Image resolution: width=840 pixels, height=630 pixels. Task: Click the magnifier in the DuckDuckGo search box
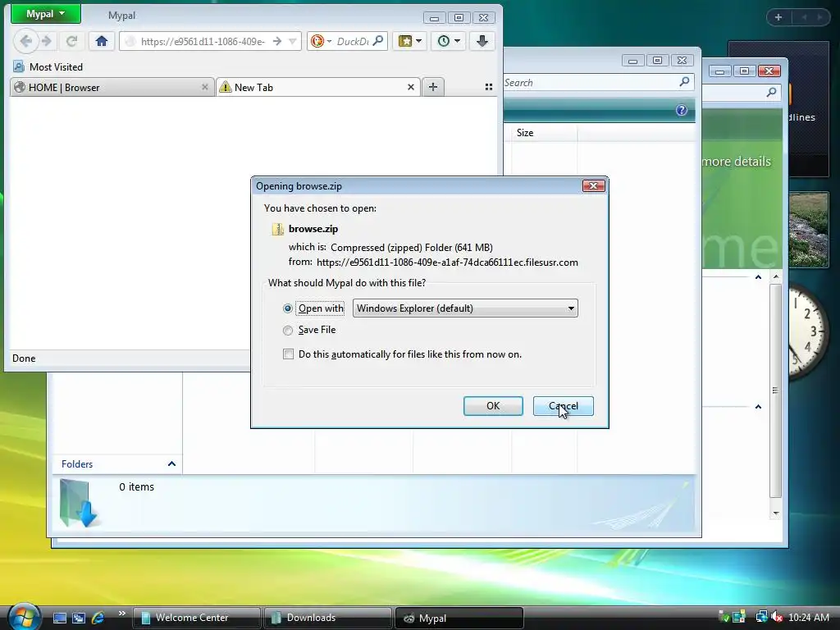(377, 41)
